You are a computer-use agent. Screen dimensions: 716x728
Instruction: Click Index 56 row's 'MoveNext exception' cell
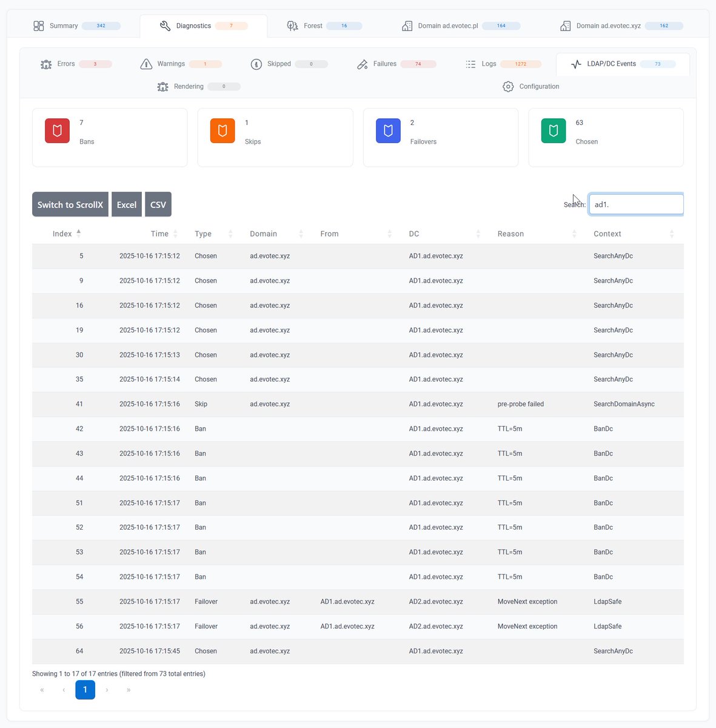click(527, 627)
